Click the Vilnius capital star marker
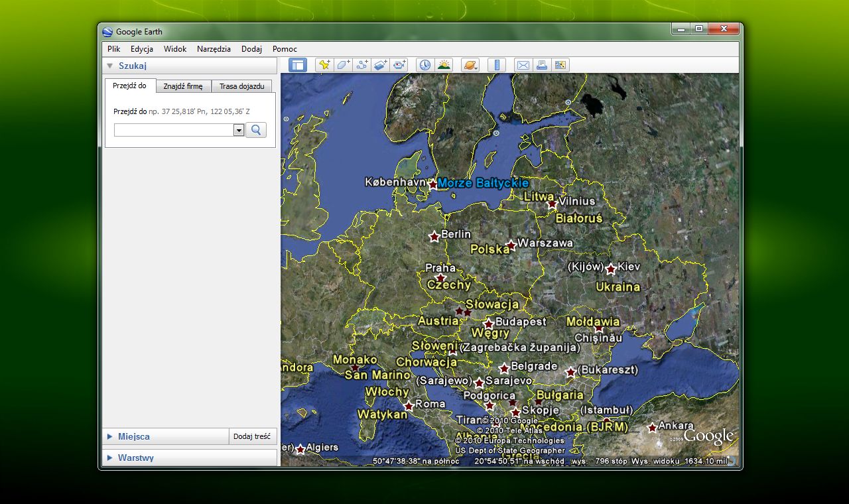Viewport: 849px width, 504px height. (x=552, y=204)
